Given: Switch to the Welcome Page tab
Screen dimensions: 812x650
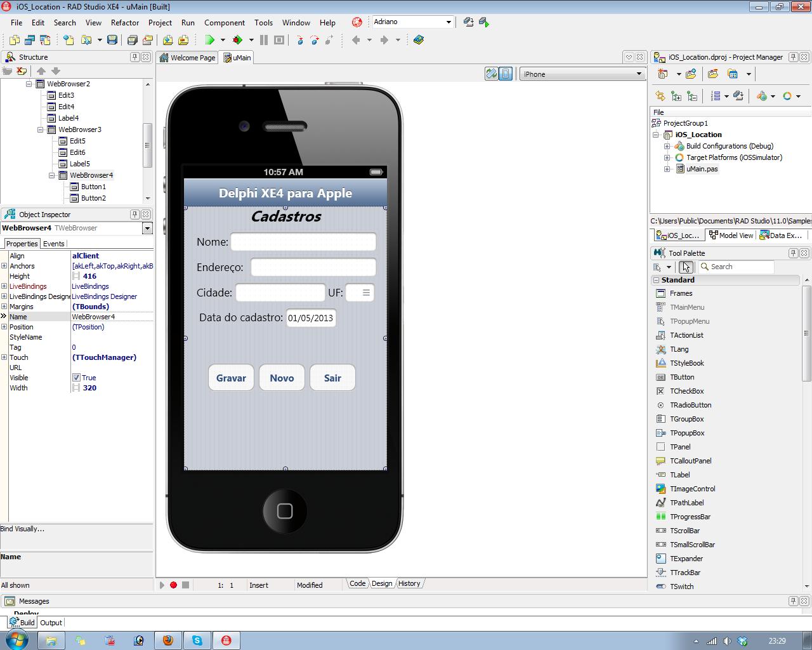Looking at the screenshot, I should pos(187,58).
